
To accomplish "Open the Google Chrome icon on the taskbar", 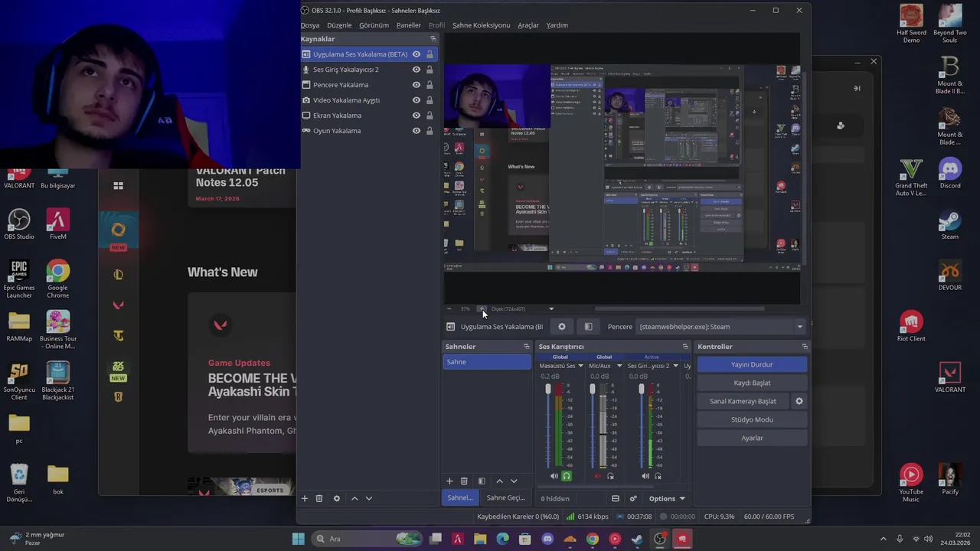I will (x=593, y=540).
